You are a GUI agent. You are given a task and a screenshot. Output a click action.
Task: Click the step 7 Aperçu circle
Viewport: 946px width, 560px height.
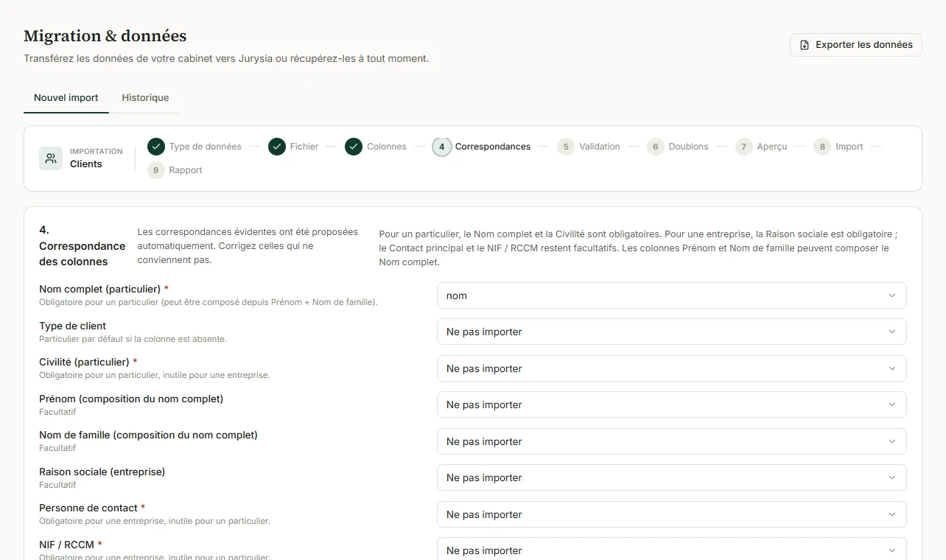[744, 147]
